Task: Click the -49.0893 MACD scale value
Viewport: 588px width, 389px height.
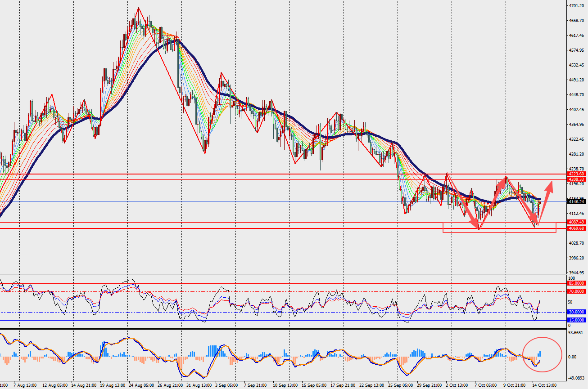Action: pyautogui.click(x=577, y=378)
